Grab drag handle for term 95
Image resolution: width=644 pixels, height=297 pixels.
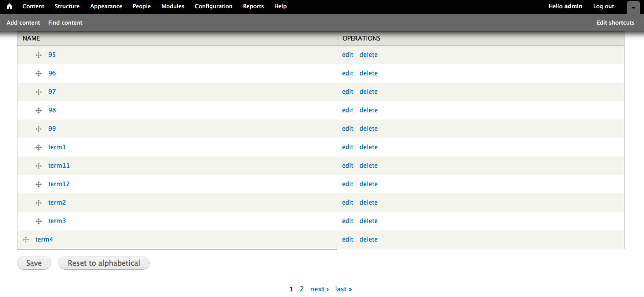[38, 55]
